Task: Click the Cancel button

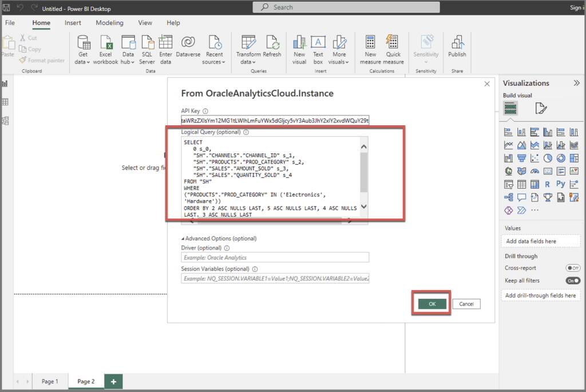Action: [466, 304]
